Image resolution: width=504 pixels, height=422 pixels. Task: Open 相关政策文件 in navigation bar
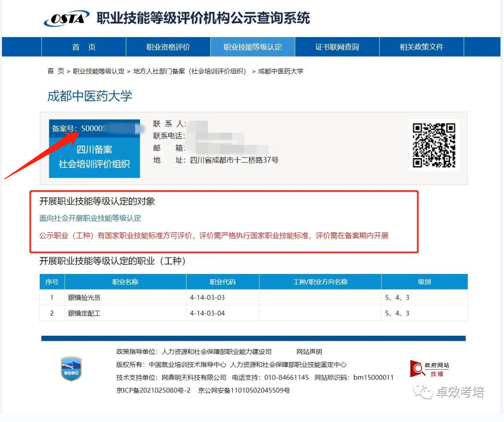click(421, 47)
